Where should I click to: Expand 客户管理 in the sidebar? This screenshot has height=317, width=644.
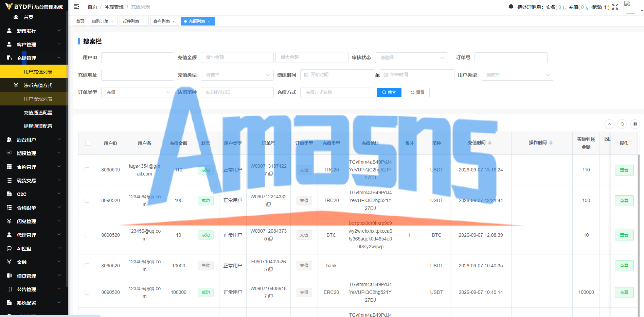tap(34, 44)
